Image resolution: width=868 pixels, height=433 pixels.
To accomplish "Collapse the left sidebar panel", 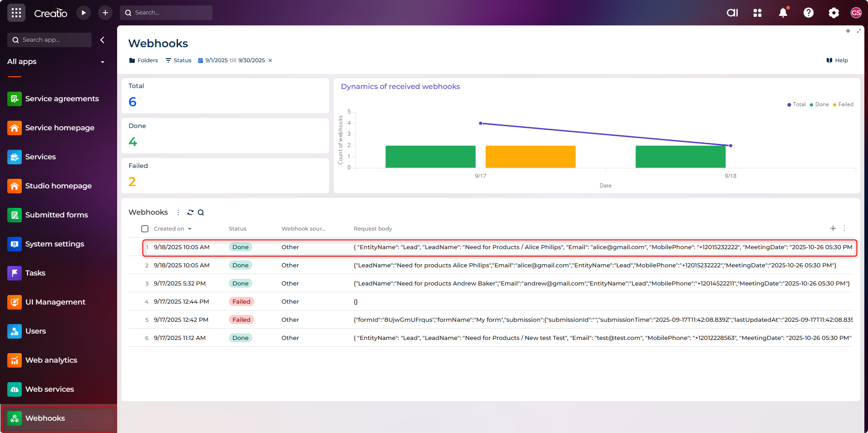I will point(103,40).
